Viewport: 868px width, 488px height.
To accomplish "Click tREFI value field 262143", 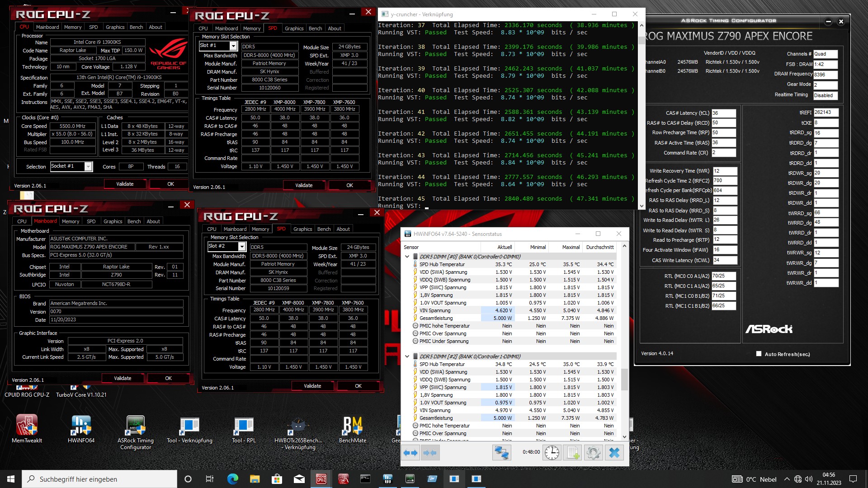I will (x=826, y=113).
